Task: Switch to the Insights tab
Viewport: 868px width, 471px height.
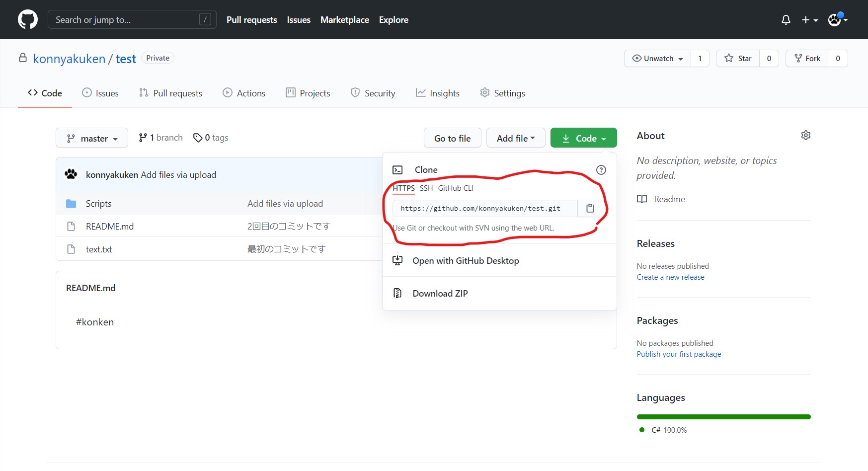Action: click(438, 93)
